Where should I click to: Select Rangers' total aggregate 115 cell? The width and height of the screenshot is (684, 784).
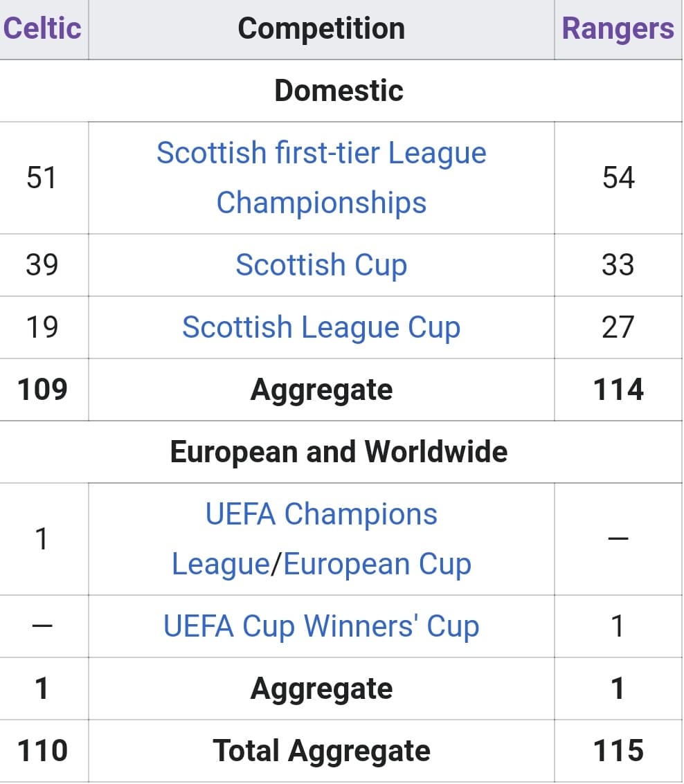[x=618, y=751]
